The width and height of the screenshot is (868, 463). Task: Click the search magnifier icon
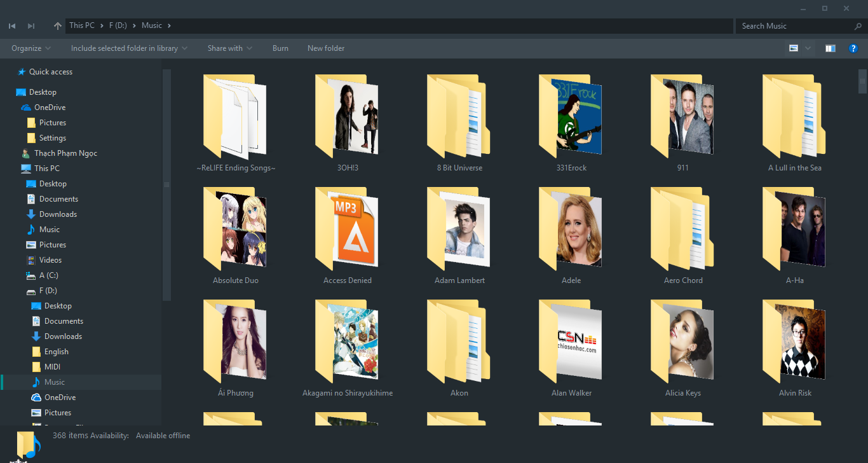[858, 26]
